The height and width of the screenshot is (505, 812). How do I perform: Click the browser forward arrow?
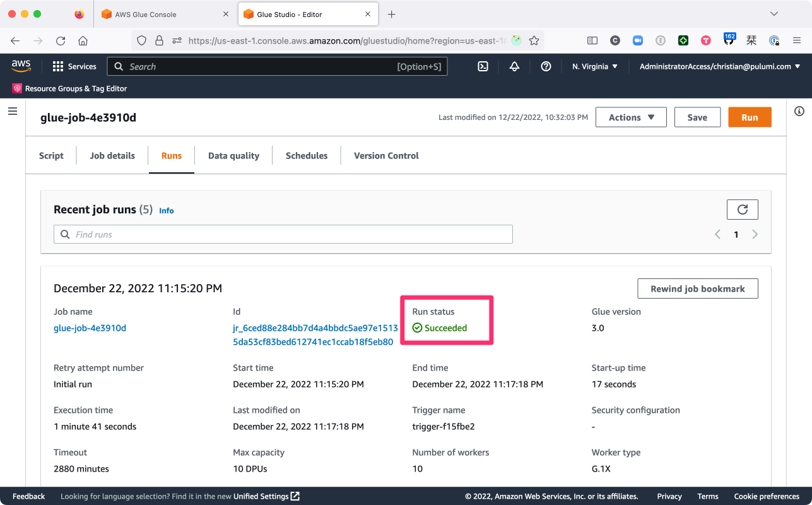point(38,40)
